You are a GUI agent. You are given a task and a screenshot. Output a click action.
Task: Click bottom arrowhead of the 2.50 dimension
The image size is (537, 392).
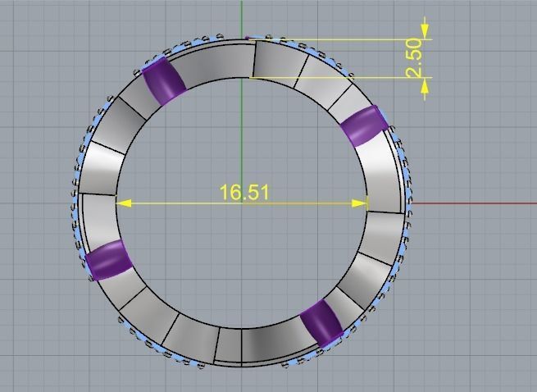[x=425, y=85]
